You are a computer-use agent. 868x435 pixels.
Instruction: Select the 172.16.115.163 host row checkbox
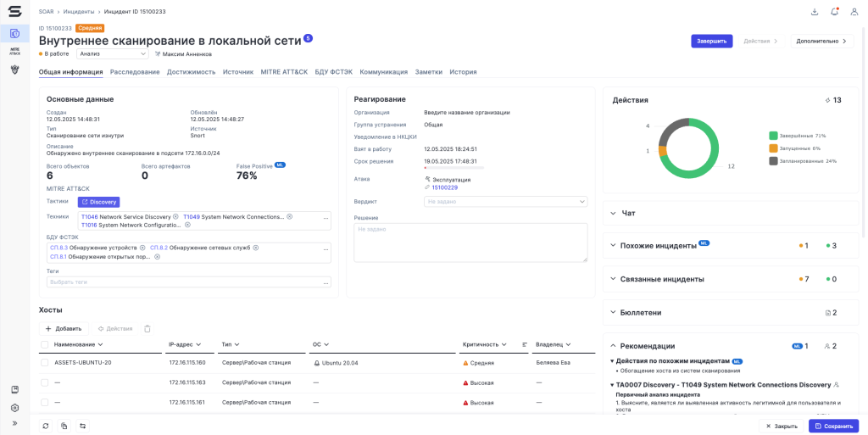pos(45,382)
